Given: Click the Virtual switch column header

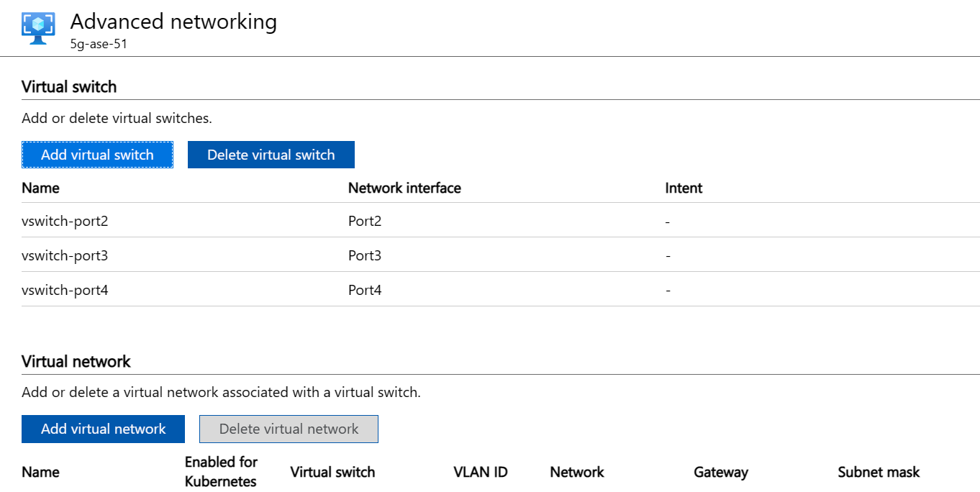Looking at the screenshot, I should pos(332,472).
